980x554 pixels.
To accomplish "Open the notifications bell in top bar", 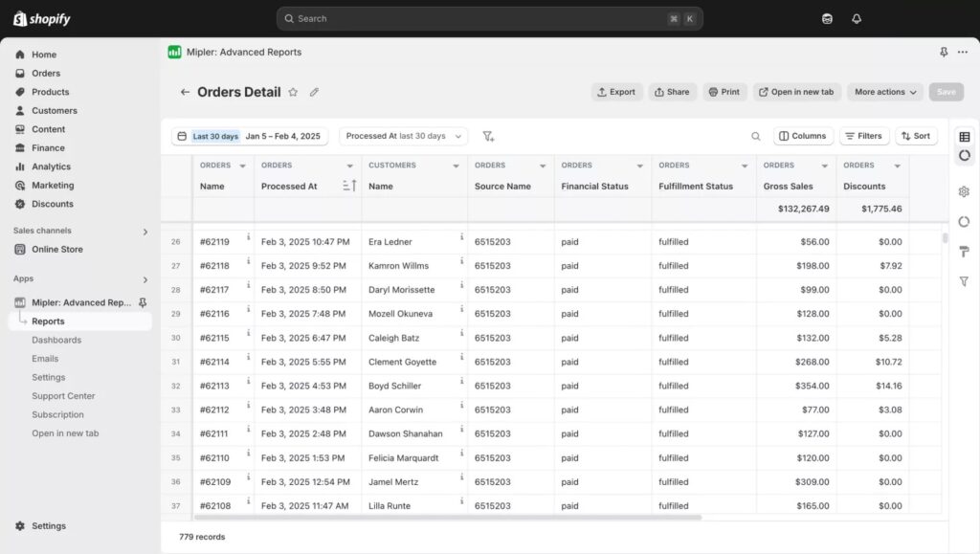I will (856, 19).
